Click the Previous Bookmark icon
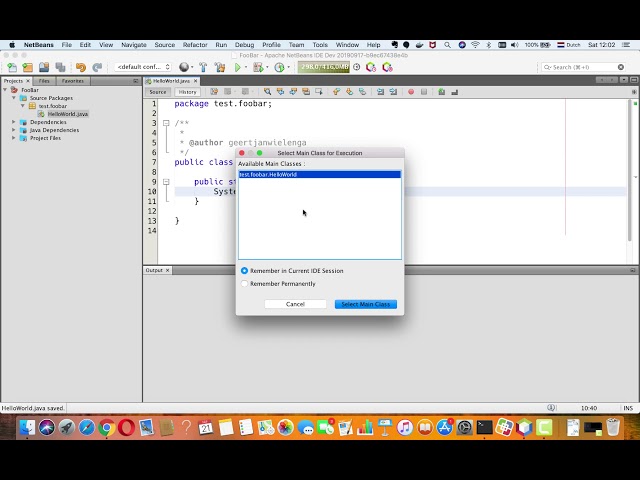640x480 pixels. pyautogui.click(x=336, y=92)
